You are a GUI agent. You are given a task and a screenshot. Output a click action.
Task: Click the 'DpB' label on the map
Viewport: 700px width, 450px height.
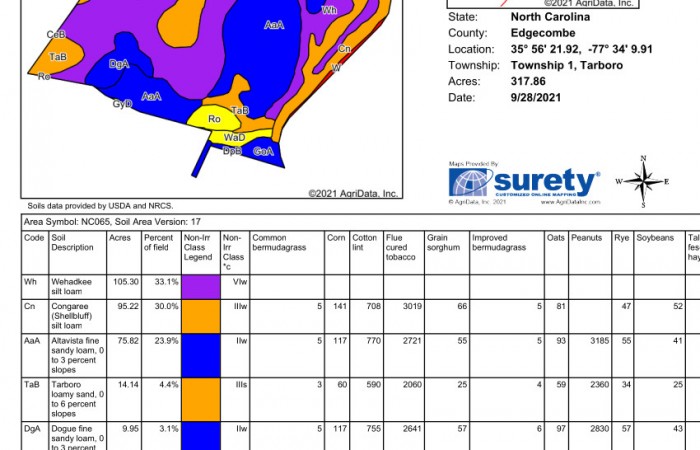coord(233,151)
